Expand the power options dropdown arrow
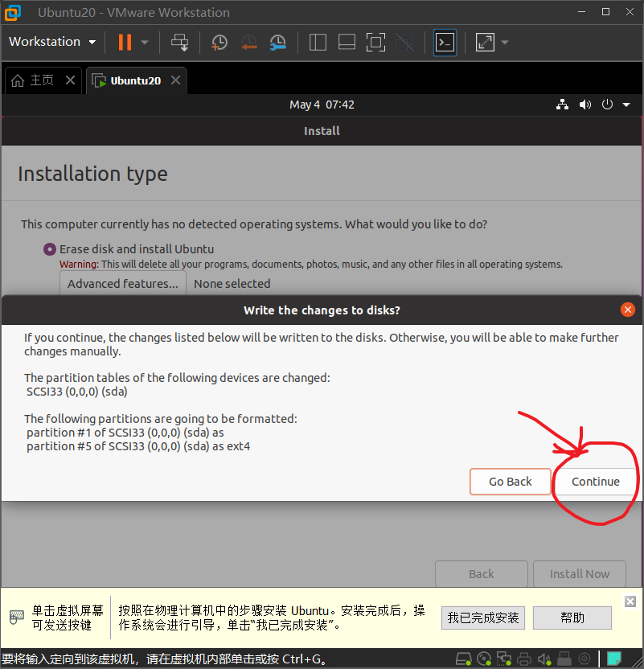The width and height of the screenshot is (644, 669). (145, 43)
